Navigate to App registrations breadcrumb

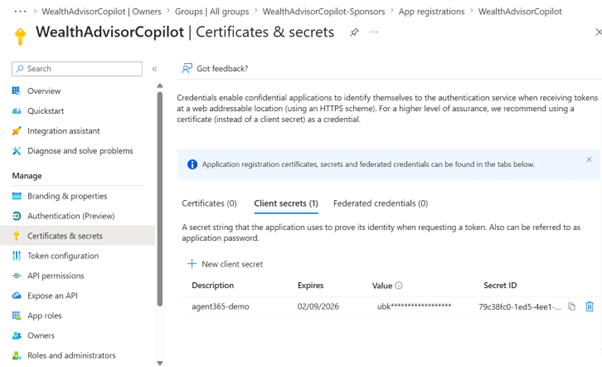432,12
